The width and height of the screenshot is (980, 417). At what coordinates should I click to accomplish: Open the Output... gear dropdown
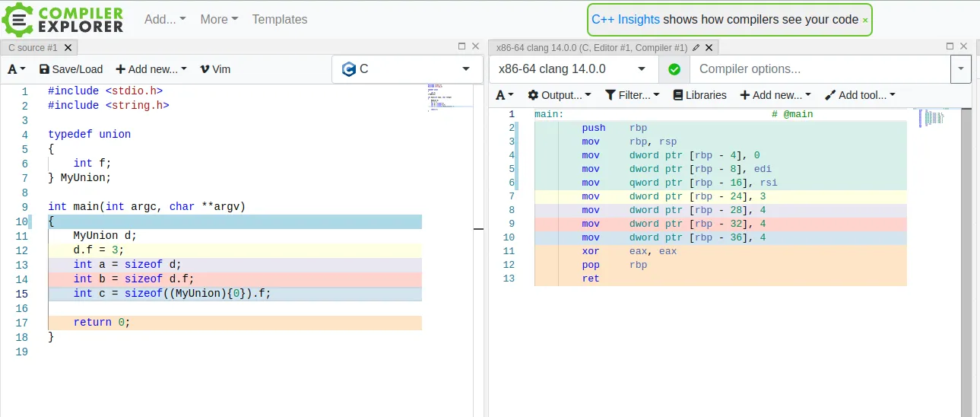click(560, 95)
